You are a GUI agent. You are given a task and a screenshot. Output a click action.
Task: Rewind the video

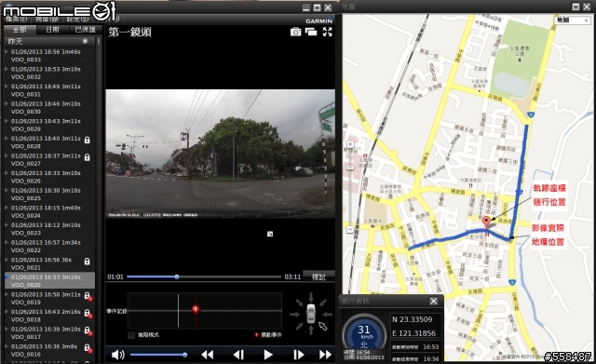click(207, 355)
